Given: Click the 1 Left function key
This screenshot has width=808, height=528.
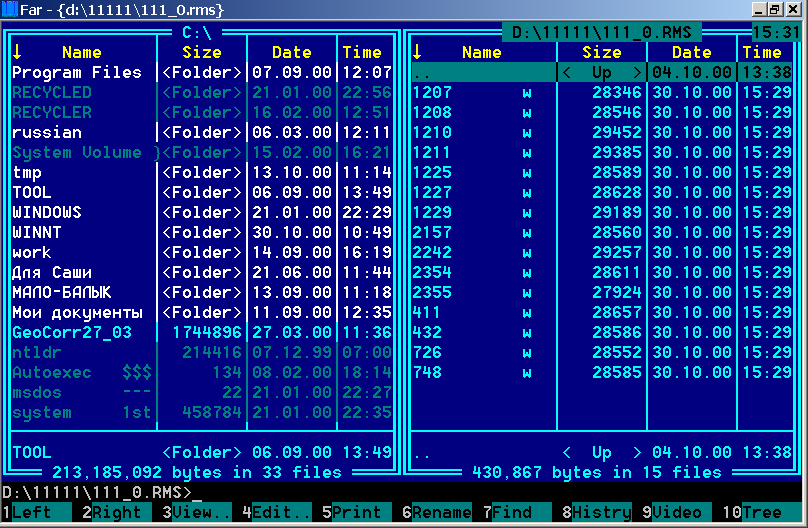Looking at the screenshot, I should (36, 513).
